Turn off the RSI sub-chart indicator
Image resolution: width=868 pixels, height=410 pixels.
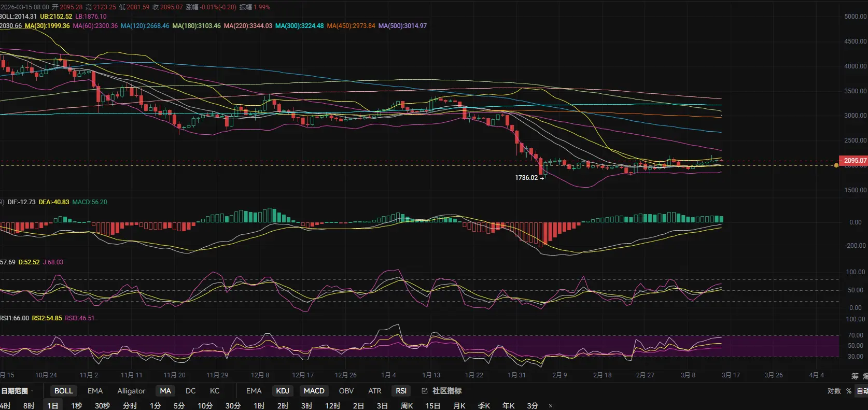pos(401,391)
